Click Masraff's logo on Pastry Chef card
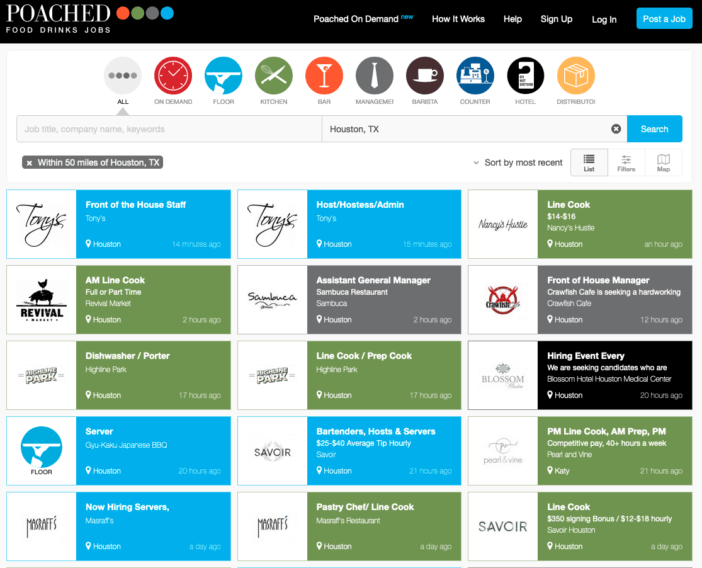This screenshot has width=702, height=568. pyautogui.click(x=272, y=526)
